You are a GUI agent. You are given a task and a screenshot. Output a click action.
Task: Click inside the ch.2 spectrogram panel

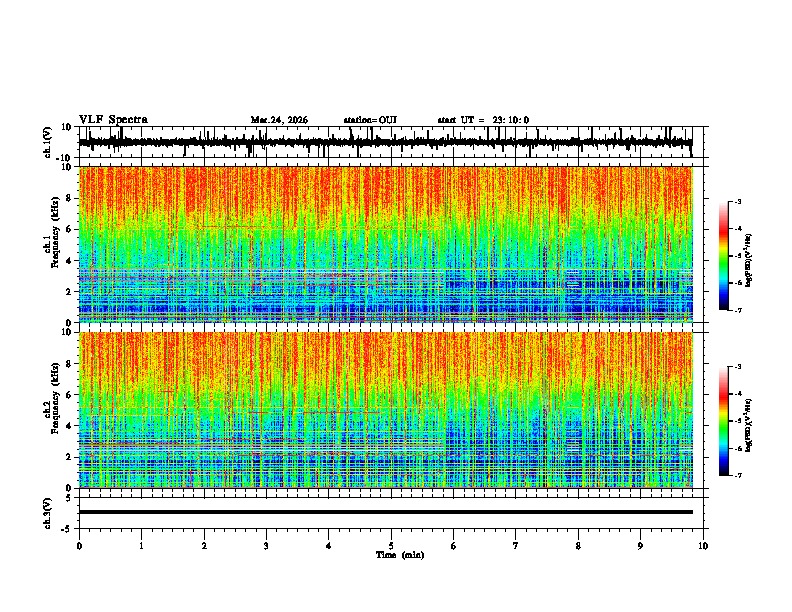point(386,410)
